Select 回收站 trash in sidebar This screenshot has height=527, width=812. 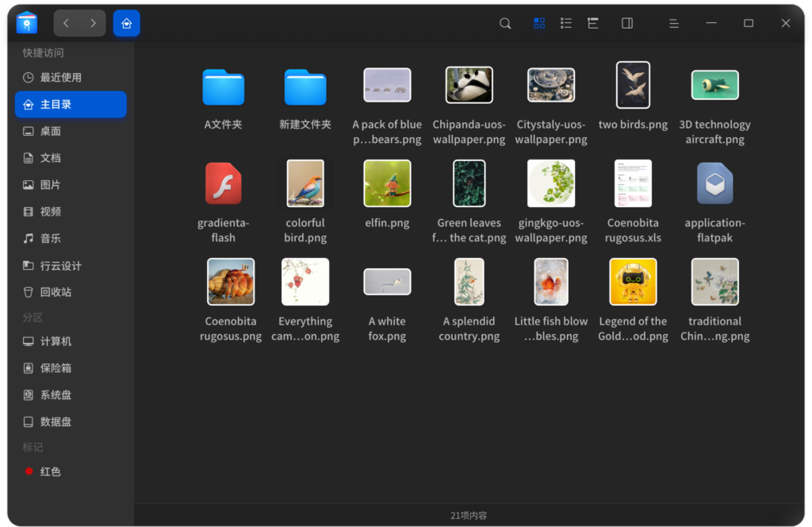[56, 292]
